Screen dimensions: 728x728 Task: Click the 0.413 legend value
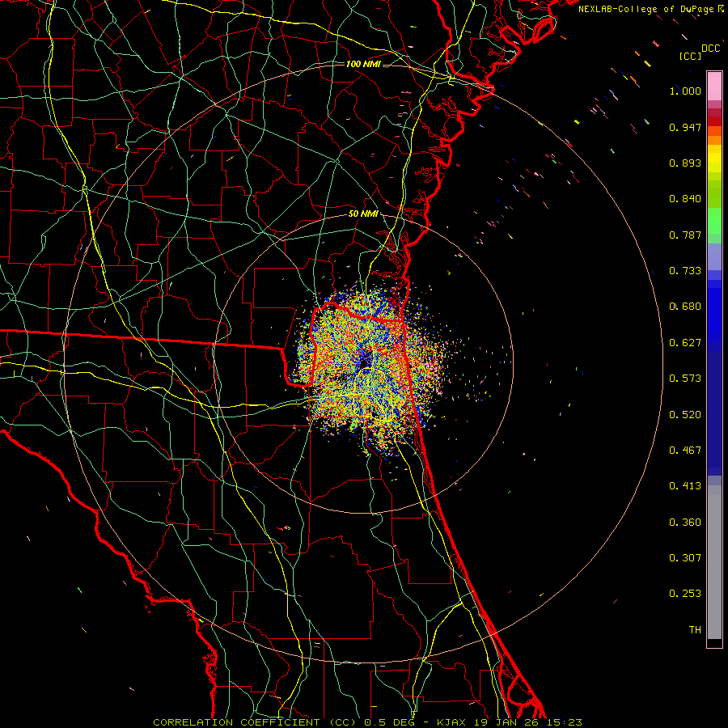(685, 486)
